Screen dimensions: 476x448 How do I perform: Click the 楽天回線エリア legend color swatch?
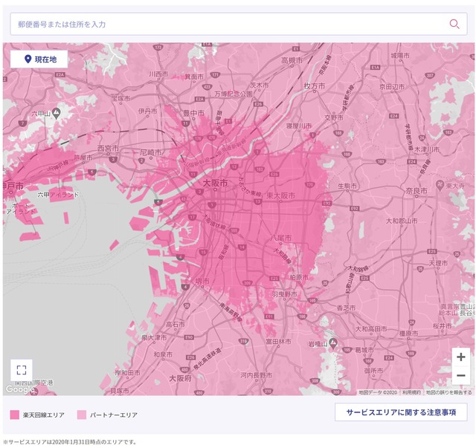click(x=15, y=415)
